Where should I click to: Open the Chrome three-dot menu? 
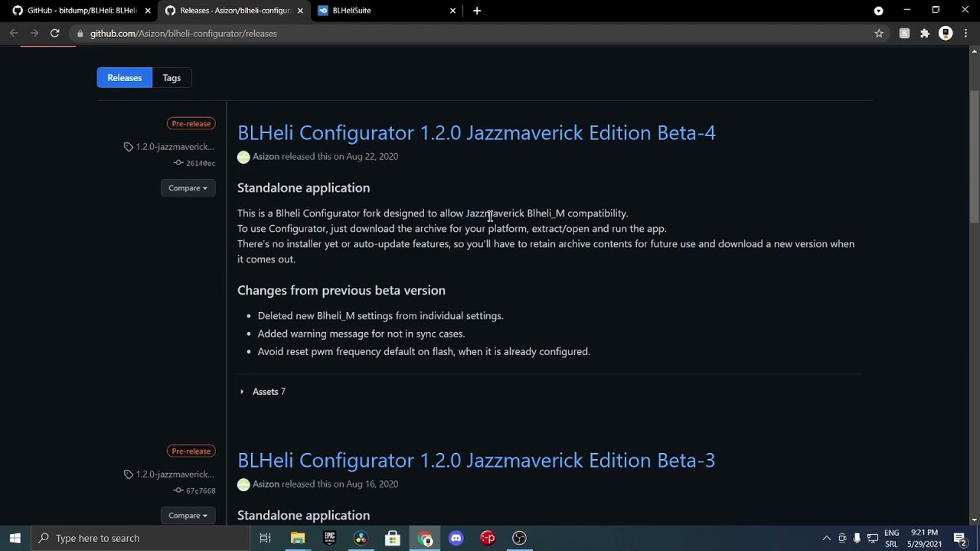point(966,33)
